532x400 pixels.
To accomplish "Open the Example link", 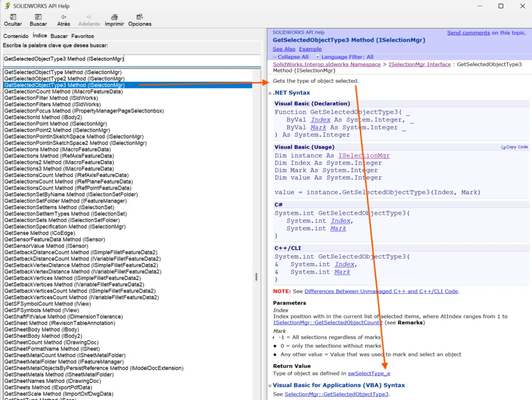I will pos(310,49).
